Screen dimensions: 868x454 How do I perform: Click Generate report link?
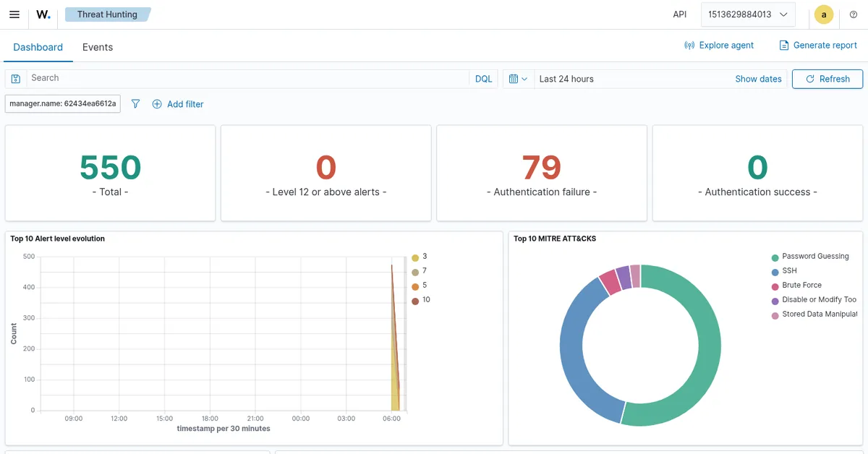tap(818, 46)
